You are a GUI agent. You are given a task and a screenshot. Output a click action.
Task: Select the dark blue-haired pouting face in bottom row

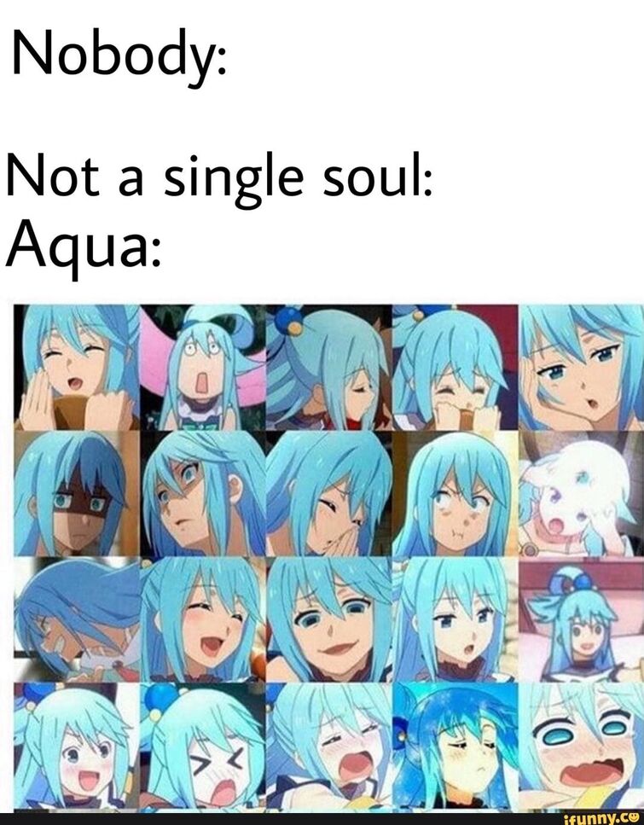pyautogui.click(x=455, y=746)
